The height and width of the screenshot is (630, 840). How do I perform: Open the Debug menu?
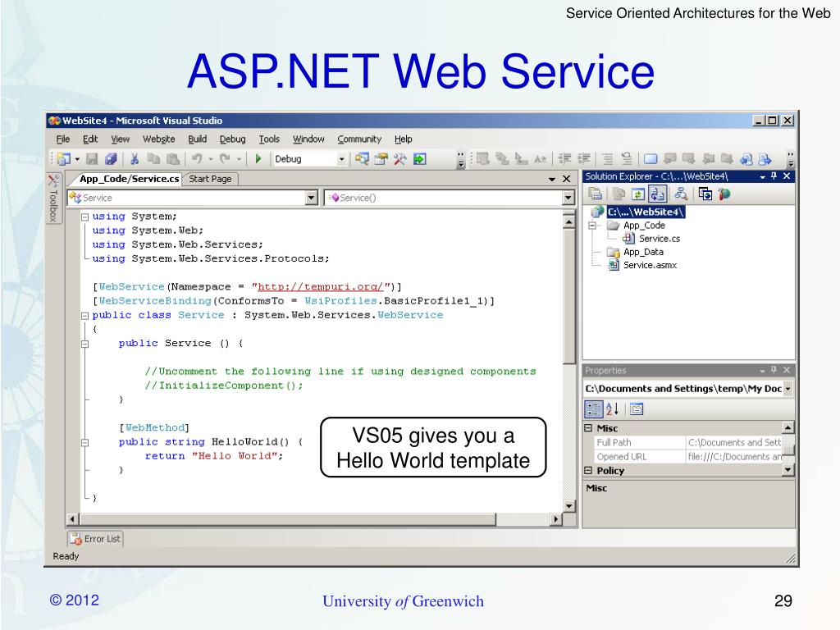point(232,139)
